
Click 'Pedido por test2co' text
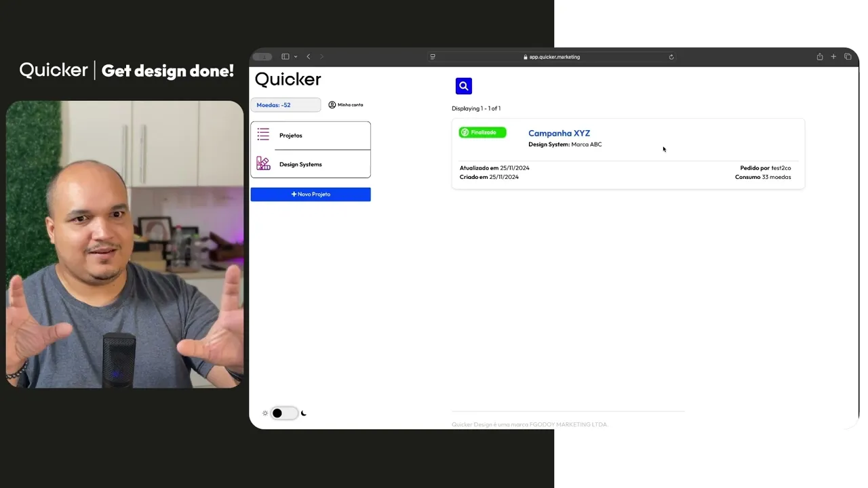tap(766, 168)
